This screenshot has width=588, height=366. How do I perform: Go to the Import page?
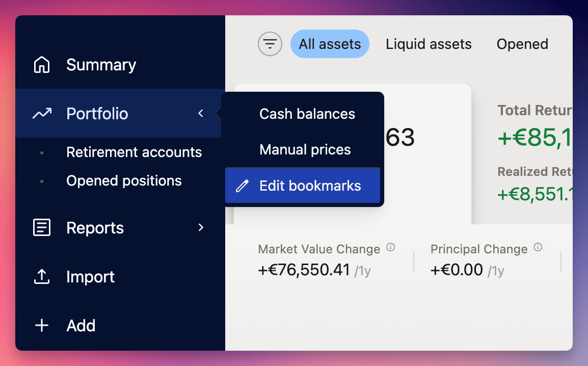pos(120,277)
